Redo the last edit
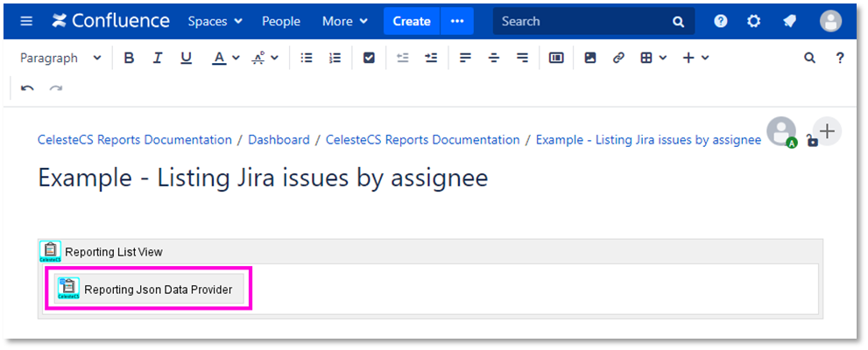The width and height of the screenshot is (868, 350). point(56,88)
